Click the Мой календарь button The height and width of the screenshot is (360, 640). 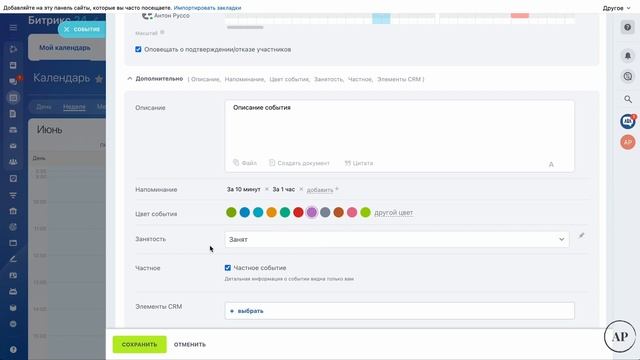click(x=65, y=48)
